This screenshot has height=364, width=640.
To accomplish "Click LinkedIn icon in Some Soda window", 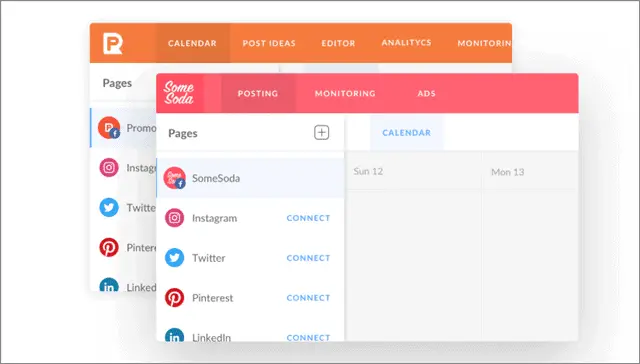I will pos(174,335).
